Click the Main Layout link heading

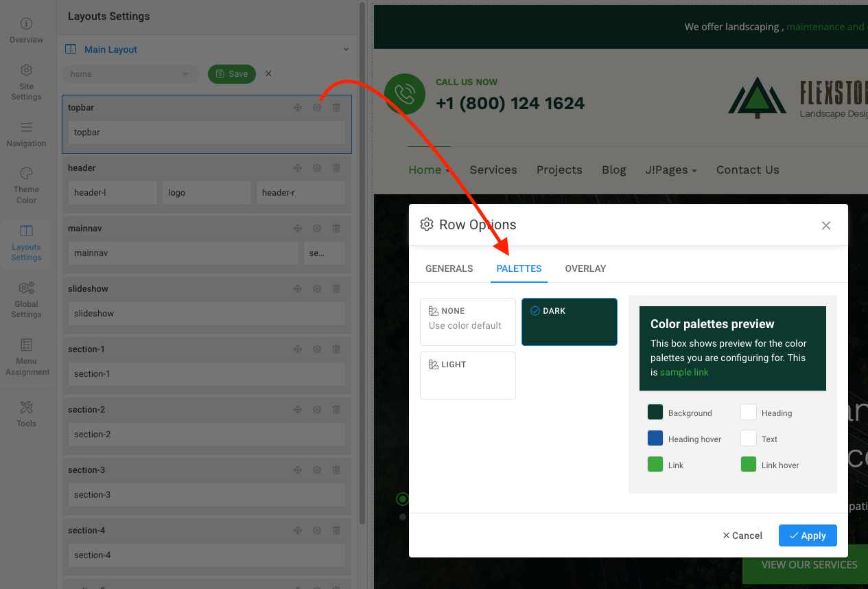110,49
